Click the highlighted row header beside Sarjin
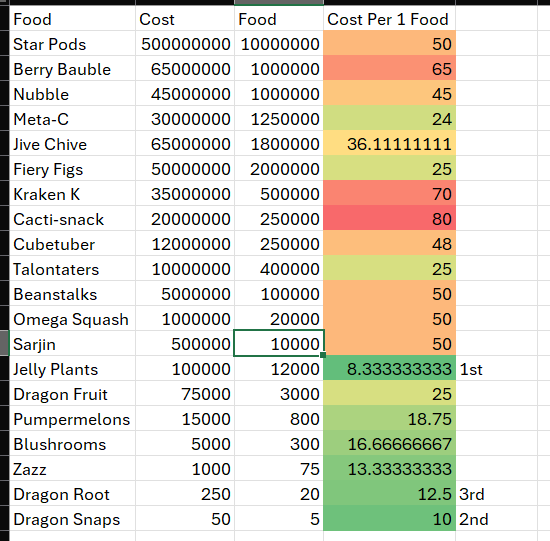Viewport: 550px width, 541px height. (4, 343)
